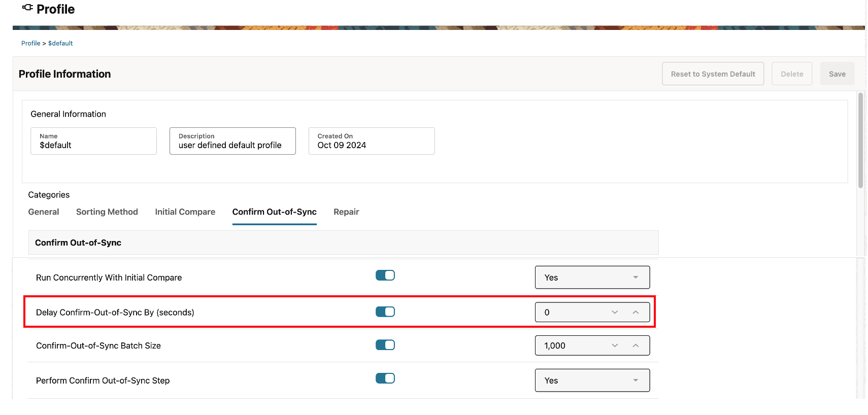868x415 pixels.
Task: Go to the Repair tab
Action: [x=346, y=212]
